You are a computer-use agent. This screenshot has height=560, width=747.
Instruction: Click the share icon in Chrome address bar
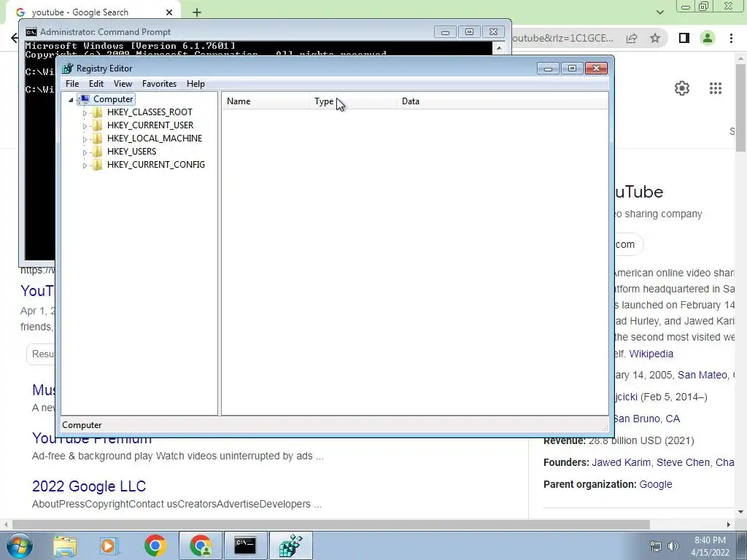(x=632, y=38)
